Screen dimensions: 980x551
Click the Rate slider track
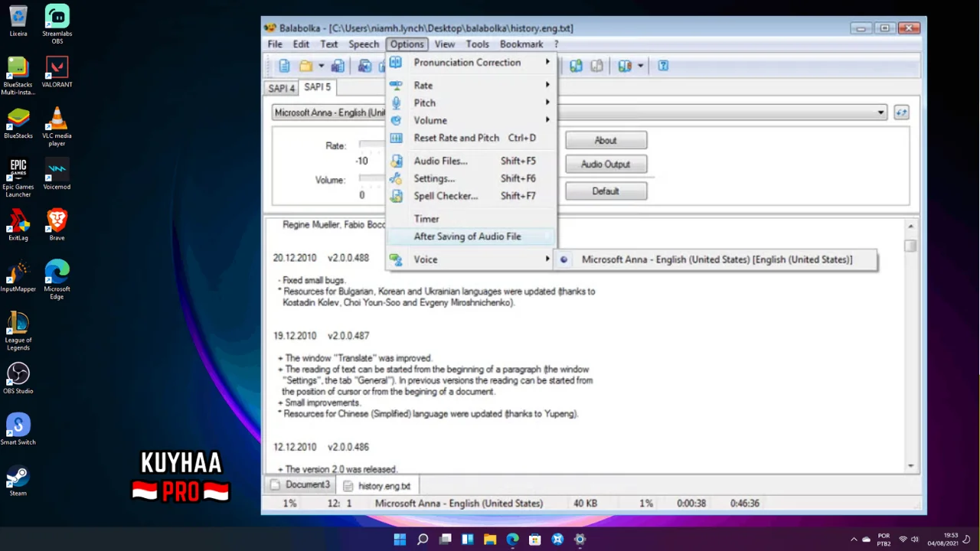tap(373, 145)
